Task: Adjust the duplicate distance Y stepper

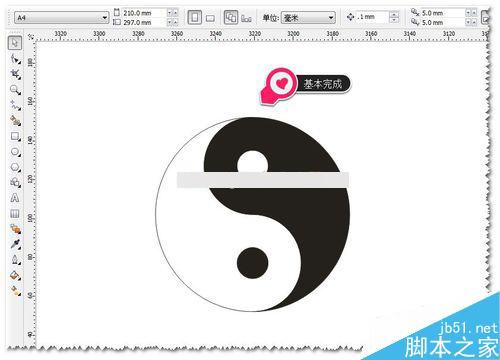Action: [x=471, y=22]
